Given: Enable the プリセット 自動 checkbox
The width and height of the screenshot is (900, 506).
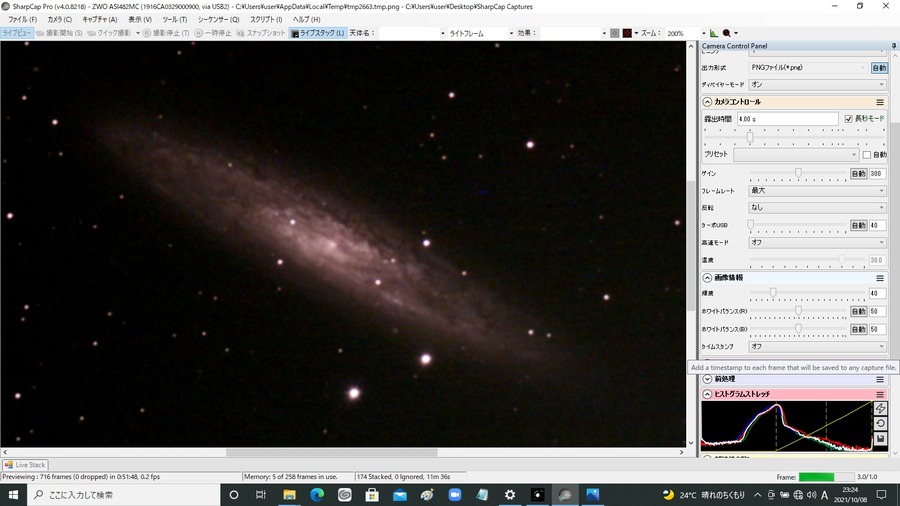Looking at the screenshot, I should (867, 155).
